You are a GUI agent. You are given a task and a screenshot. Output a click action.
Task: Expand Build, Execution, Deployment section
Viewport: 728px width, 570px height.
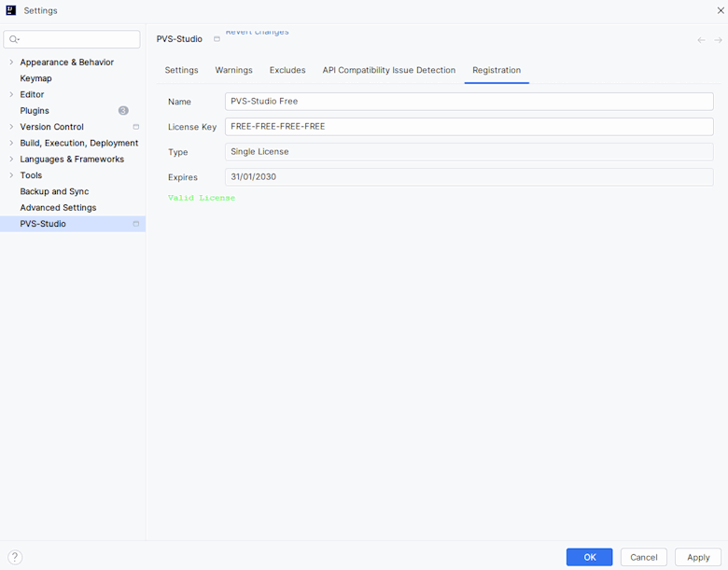point(11,143)
